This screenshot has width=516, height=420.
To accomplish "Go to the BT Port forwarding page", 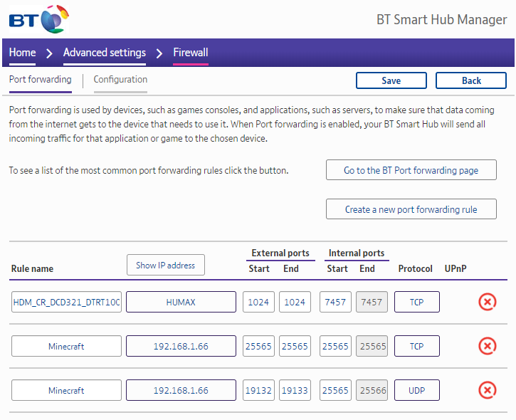I will tap(411, 171).
